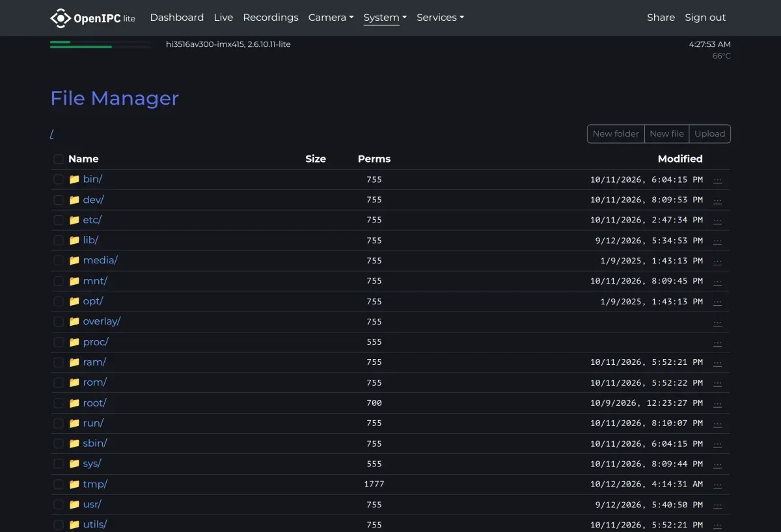Tick the checkbox beside ram/
The height and width of the screenshot is (532, 781).
pos(59,362)
